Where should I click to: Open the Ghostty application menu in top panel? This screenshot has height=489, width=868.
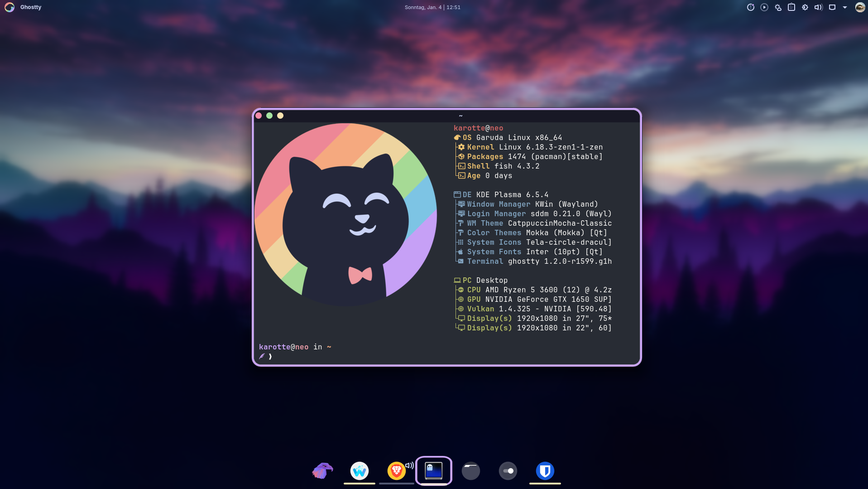pyautogui.click(x=31, y=7)
